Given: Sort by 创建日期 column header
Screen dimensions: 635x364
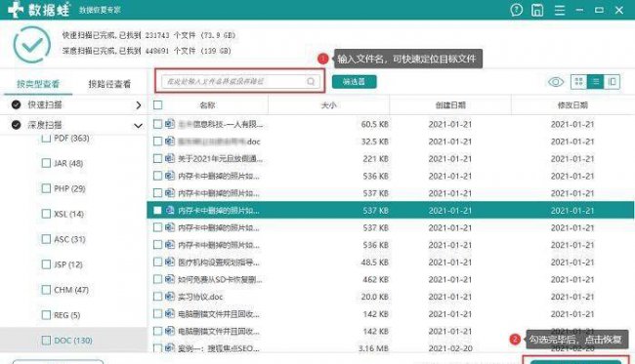Looking at the screenshot, I should [450, 105].
